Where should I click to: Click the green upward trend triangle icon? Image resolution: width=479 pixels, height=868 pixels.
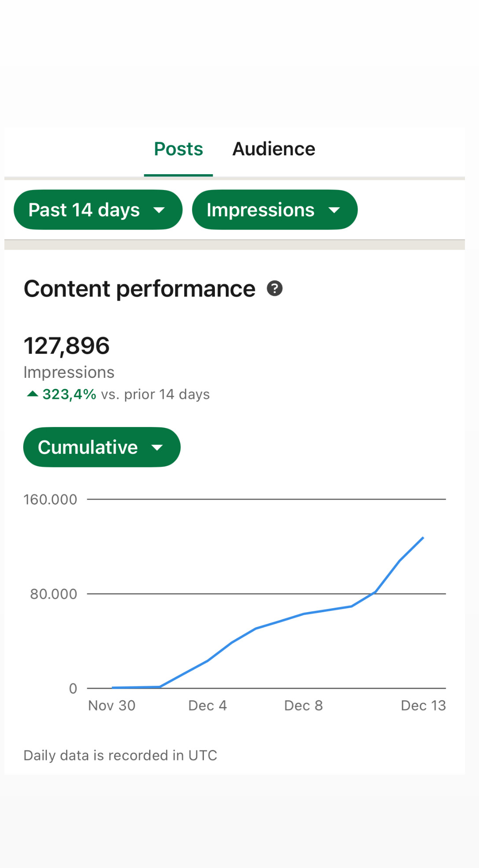coord(32,394)
